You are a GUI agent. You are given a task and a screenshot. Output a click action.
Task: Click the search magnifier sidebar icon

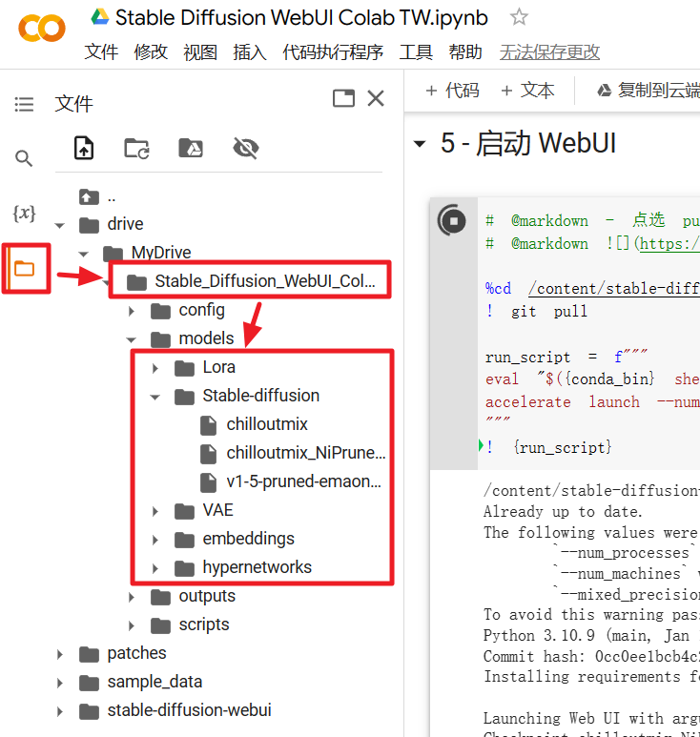[x=24, y=158]
